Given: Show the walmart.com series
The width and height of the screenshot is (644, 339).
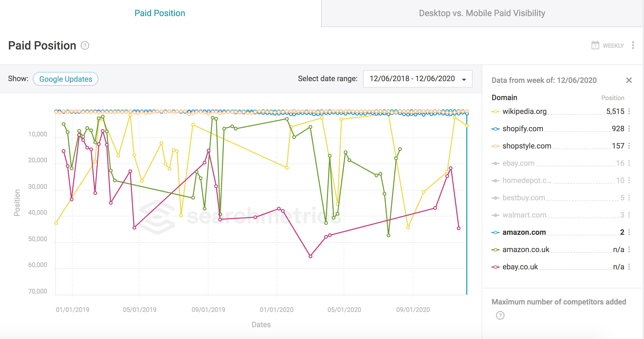Looking at the screenshot, I should coord(524,215).
